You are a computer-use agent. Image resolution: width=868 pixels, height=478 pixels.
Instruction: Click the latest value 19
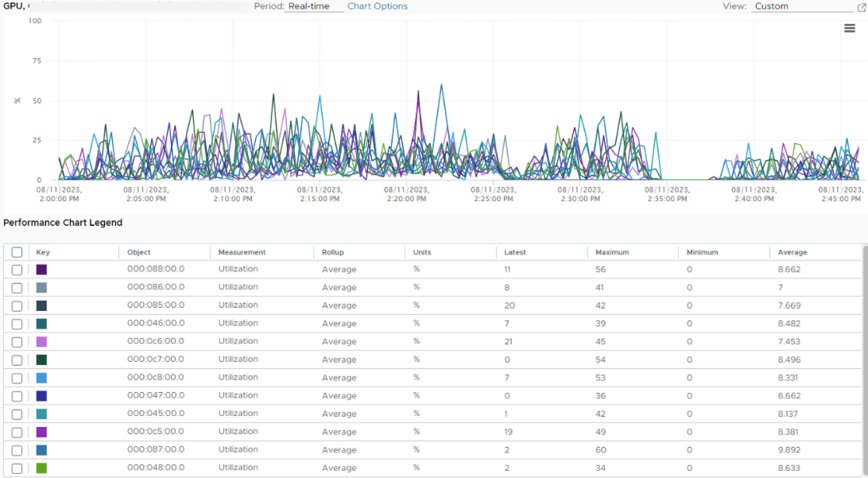pos(508,432)
